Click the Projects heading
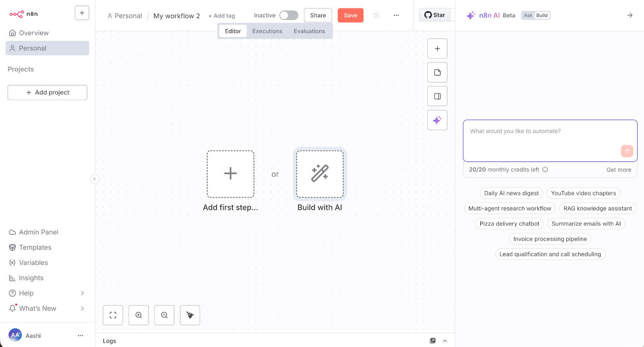Image resolution: width=644 pixels, height=347 pixels. (21, 69)
